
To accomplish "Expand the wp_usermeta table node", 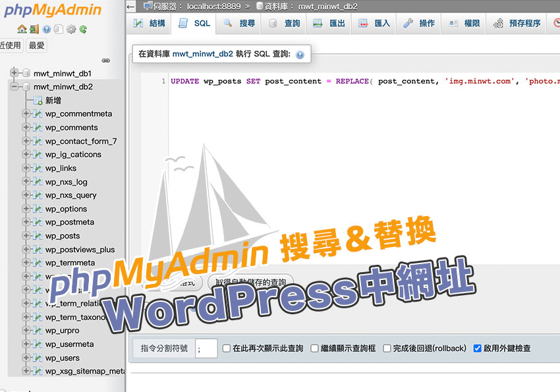I will click(x=26, y=344).
